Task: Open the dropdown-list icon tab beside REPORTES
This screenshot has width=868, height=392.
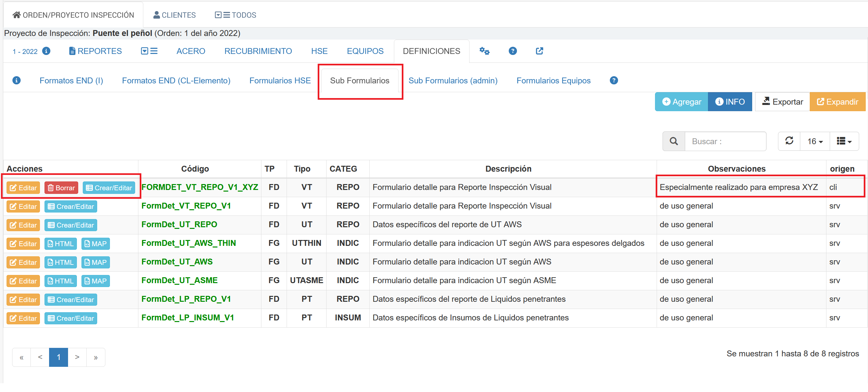Action: pos(149,51)
